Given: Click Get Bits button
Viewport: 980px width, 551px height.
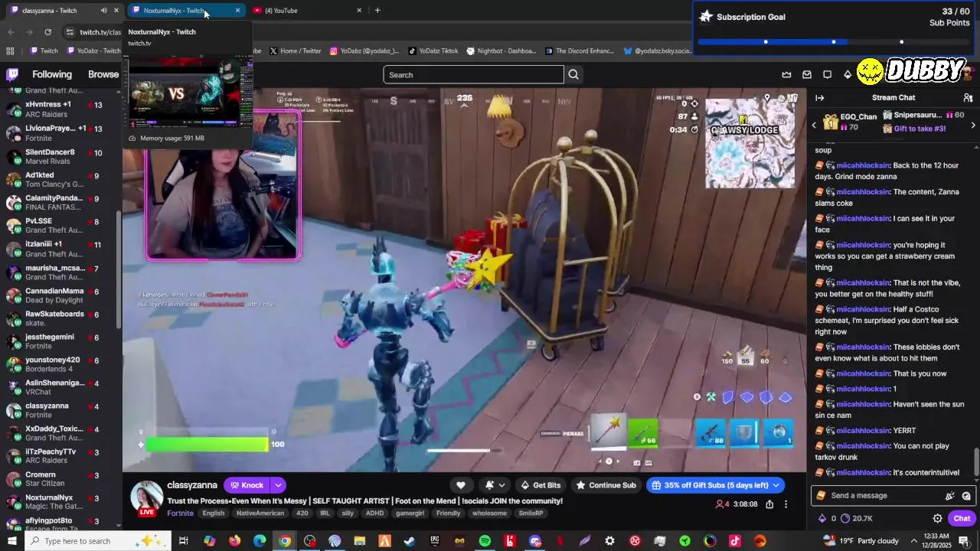Looking at the screenshot, I should click(x=541, y=485).
